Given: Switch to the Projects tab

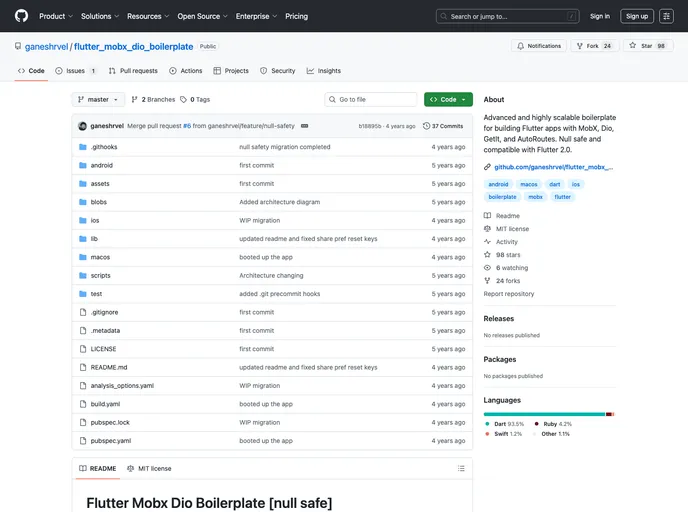Looking at the screenshot, I should click(231, 71).
